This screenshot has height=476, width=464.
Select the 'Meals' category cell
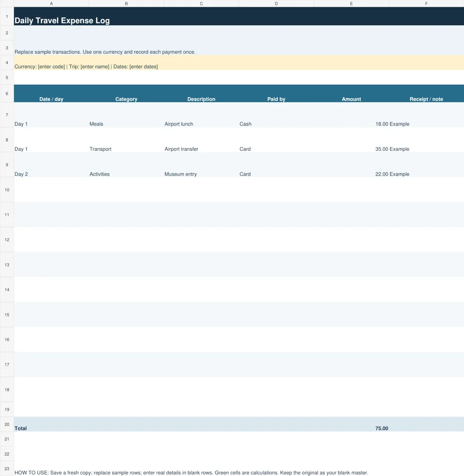[126, 115]
